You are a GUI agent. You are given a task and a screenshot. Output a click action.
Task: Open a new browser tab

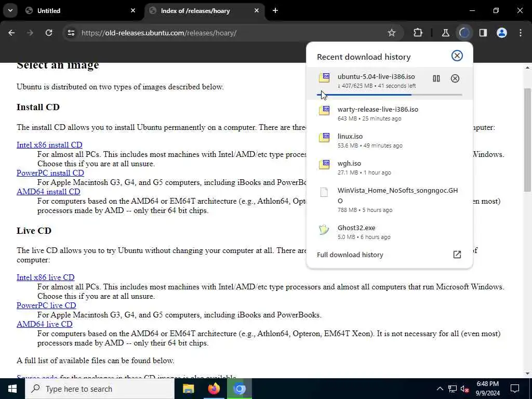pyautogui.click(x=275, y=10)
